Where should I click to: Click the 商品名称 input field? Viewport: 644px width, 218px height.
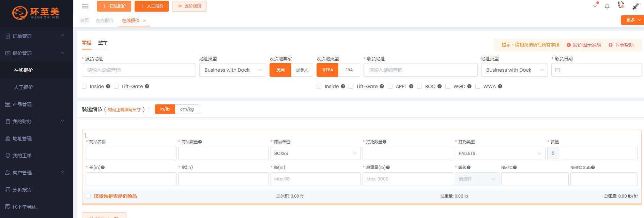click(131, 154)
